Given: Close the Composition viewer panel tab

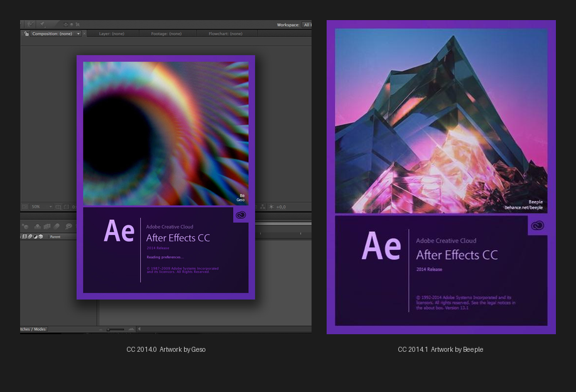Looking at the screenshot, I should tap(85, 34).
